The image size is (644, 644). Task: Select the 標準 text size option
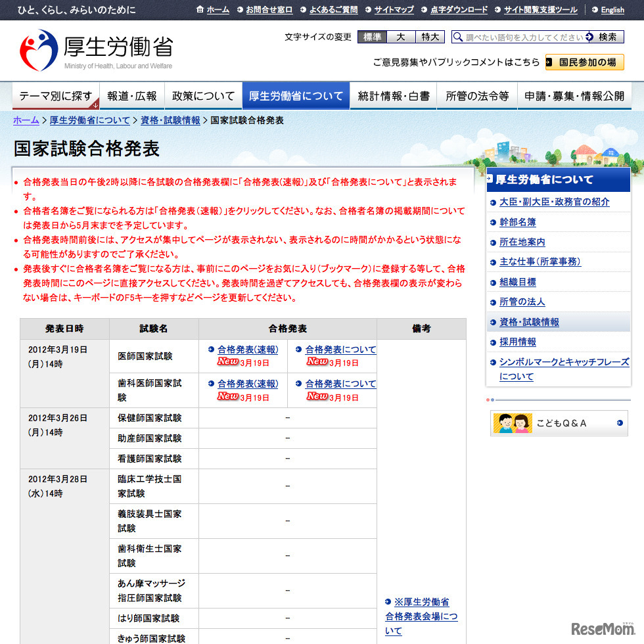372,37
